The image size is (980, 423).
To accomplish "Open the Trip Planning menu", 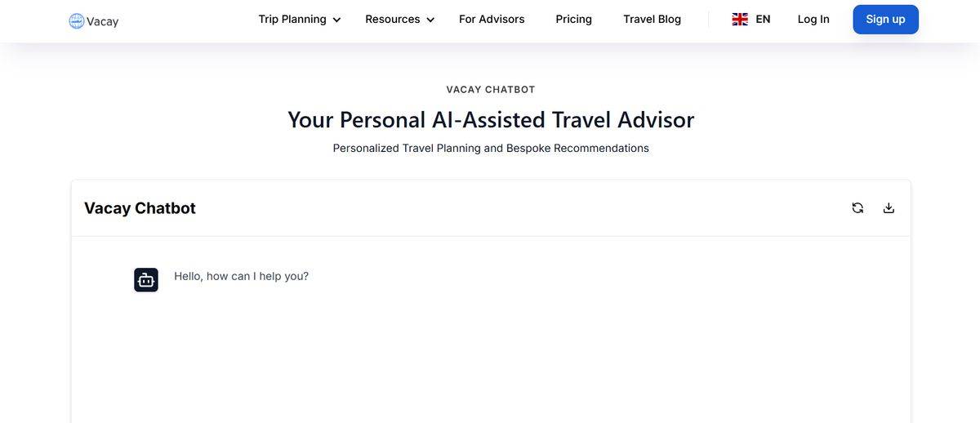I will tap(292, 19).
